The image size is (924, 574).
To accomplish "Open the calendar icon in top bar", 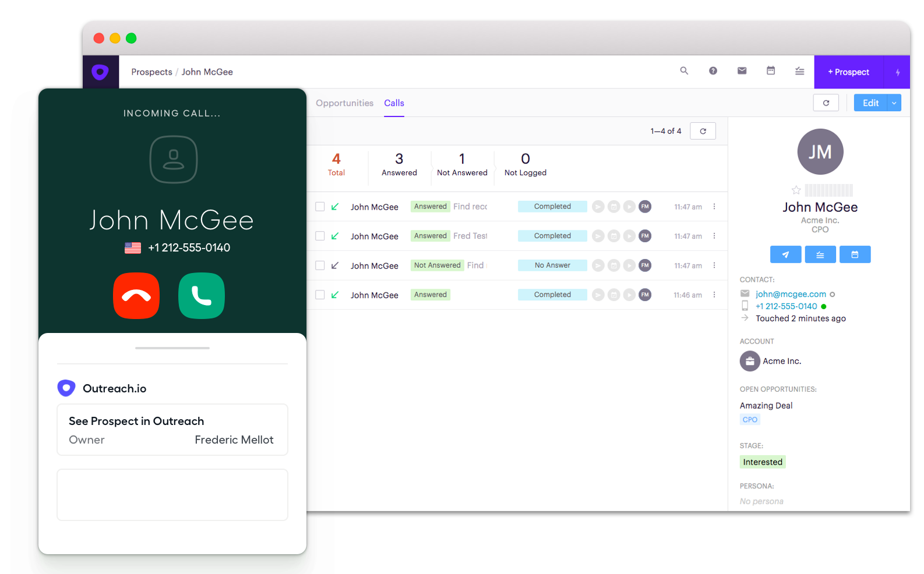I will (771, 71).
